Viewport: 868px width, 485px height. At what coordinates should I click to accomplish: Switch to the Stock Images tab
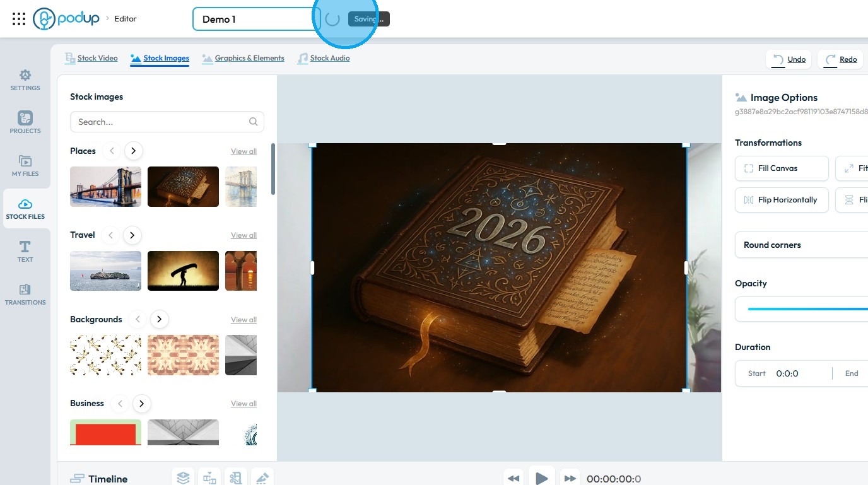[x=160, y=58]
